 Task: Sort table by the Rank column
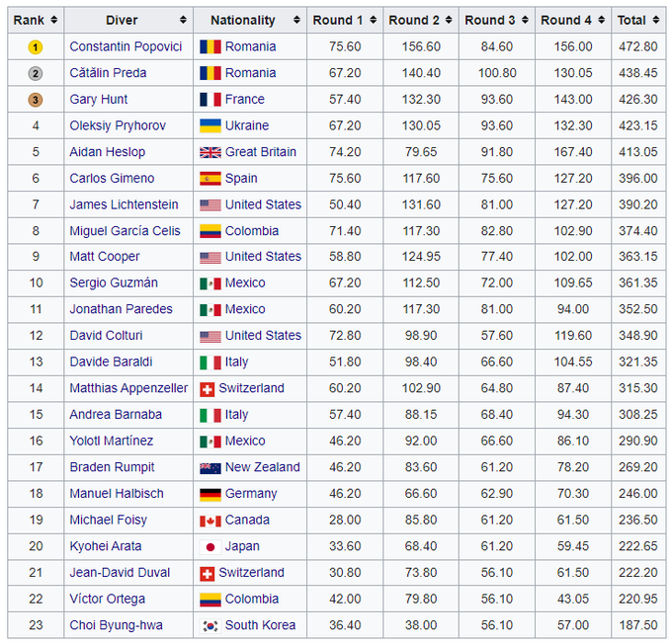click(35, 20)
